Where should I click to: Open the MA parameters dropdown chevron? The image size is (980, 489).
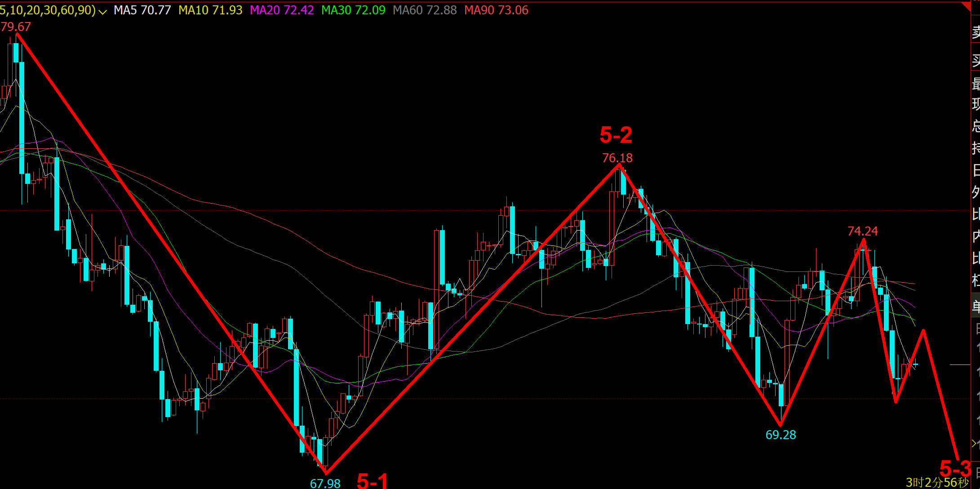(102, 11)
